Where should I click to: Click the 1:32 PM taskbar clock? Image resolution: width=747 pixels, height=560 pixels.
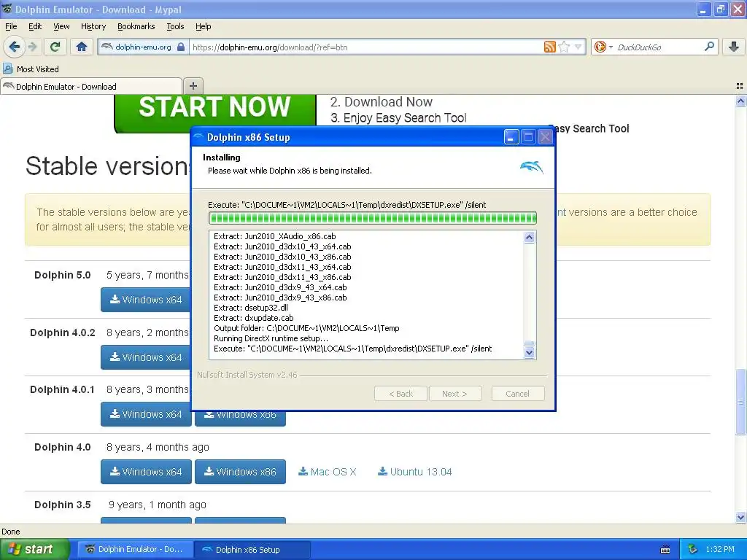click(720, 549)
